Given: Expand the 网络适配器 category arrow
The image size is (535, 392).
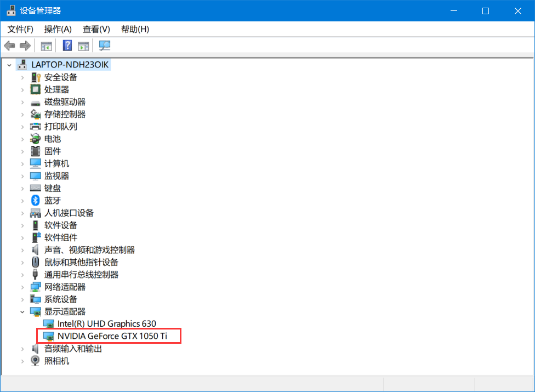Looking at the screenshot, I should pos(22,287).
